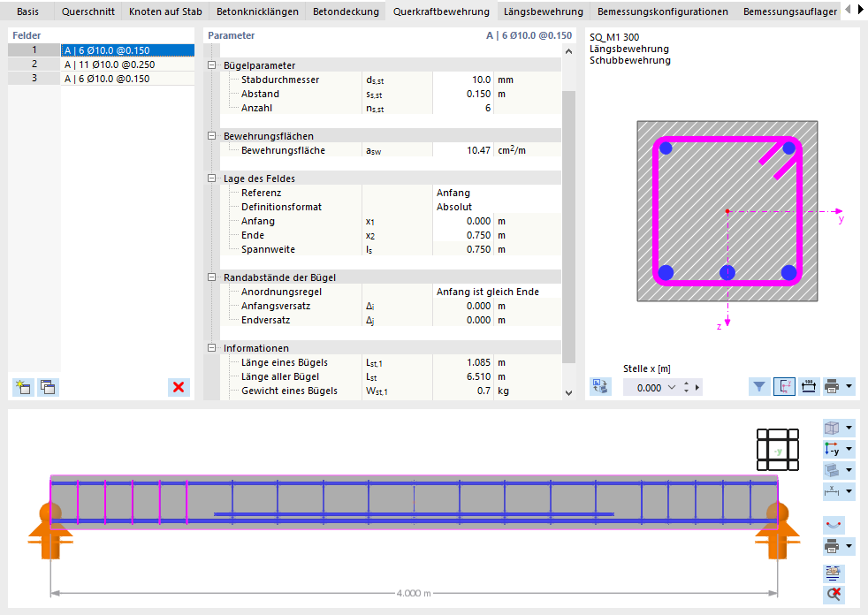Step the Stelle x value up
This screenshot has width=868, height=615.
click(687, 383)
